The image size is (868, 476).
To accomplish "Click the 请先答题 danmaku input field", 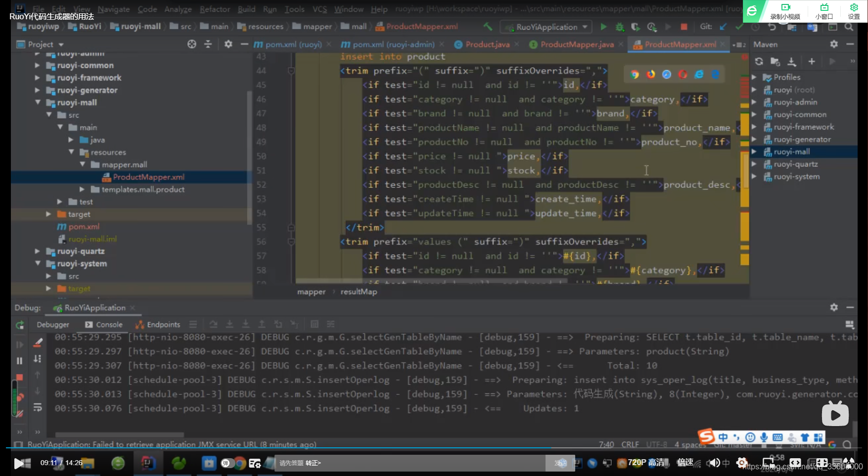I will tap(410, 463).
